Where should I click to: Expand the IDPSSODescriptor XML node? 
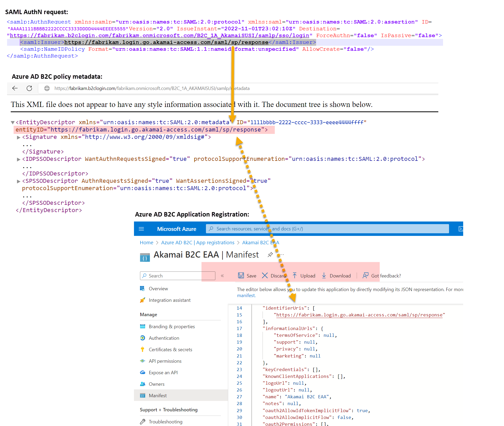pyautogui.click(x=19, y=159)
